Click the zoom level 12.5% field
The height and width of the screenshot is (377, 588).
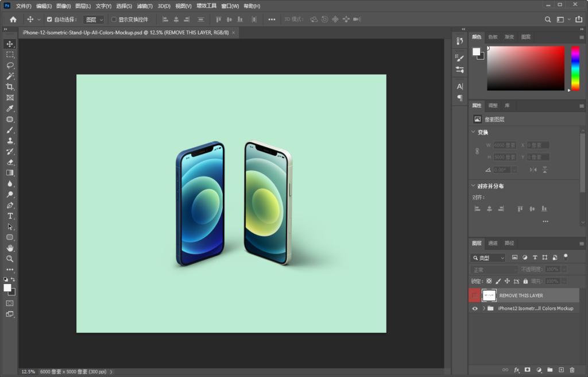(28, 372)
